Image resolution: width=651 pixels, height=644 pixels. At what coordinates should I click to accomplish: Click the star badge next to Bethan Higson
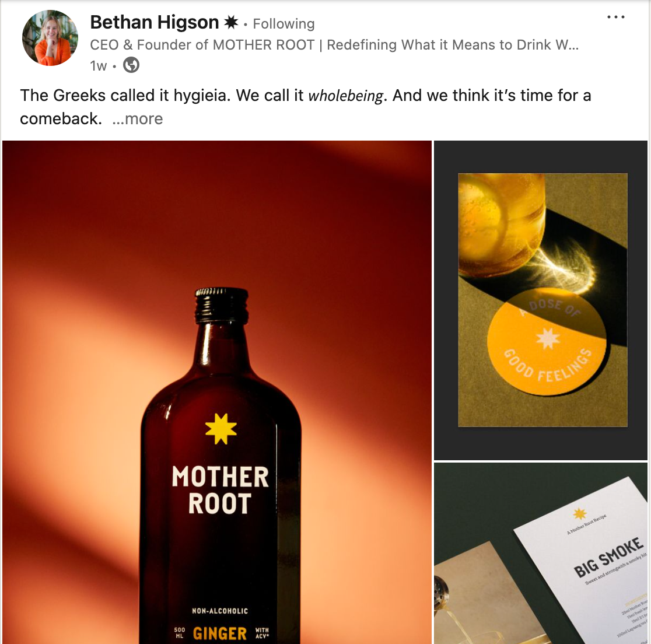pos(231,22)
